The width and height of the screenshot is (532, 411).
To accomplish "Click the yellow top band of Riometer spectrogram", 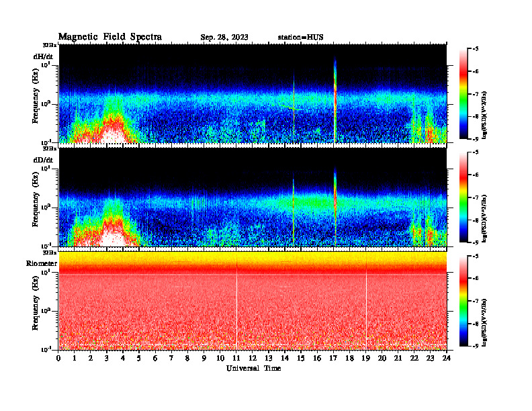I will (x=253, y=257).
